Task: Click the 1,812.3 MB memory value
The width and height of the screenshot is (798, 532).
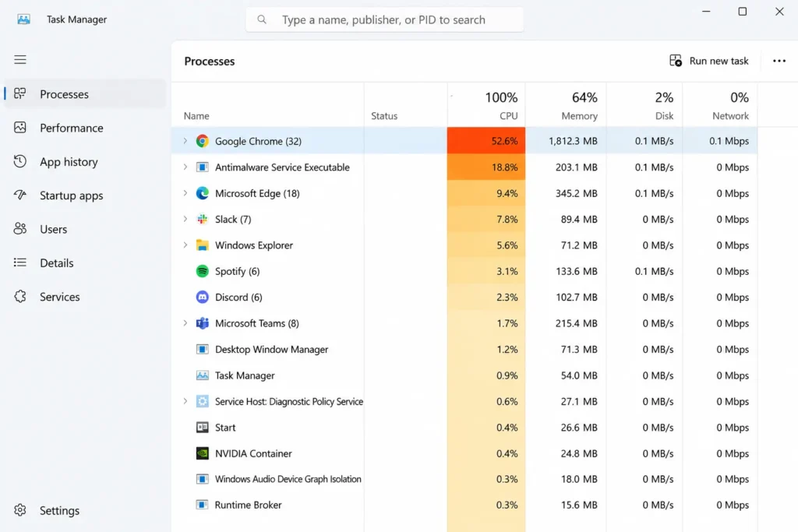Action: [573, 141]
